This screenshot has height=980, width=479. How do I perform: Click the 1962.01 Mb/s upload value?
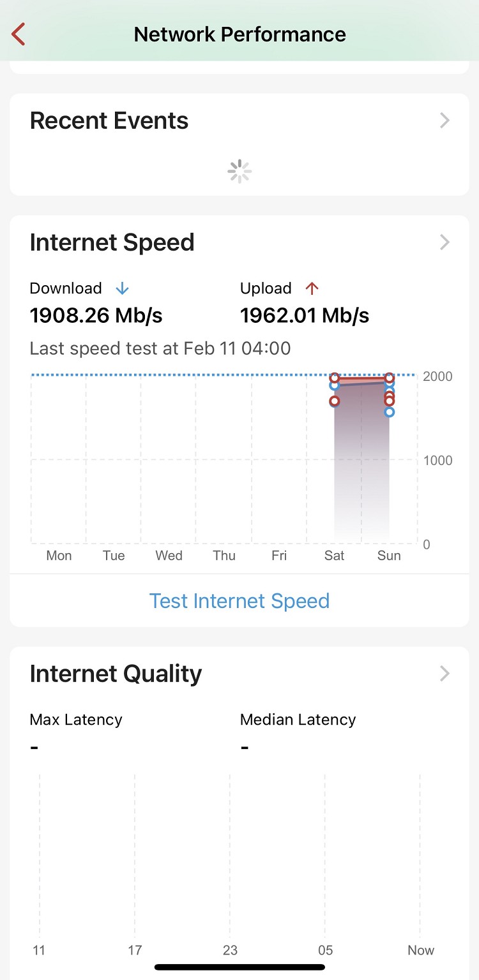click(x=305, y=315)
